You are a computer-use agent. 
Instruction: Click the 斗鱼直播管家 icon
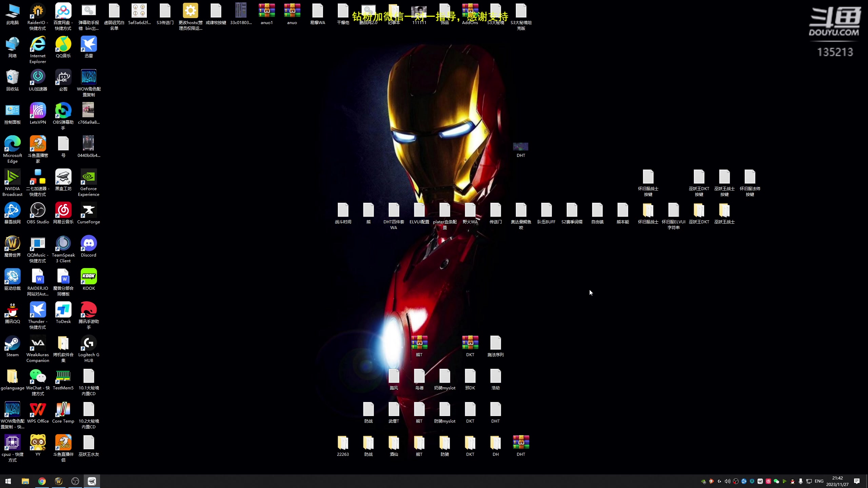click(38, 149)
